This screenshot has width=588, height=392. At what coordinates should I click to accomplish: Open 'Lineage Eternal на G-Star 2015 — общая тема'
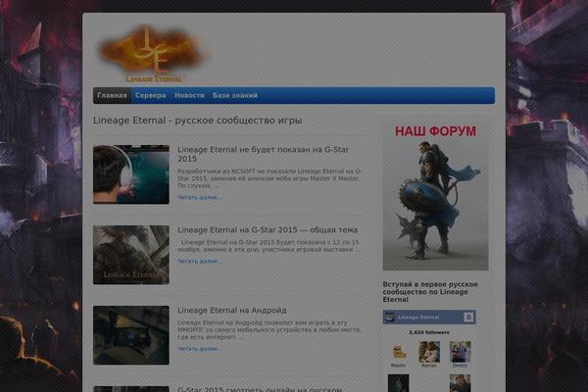coord(268,229)
